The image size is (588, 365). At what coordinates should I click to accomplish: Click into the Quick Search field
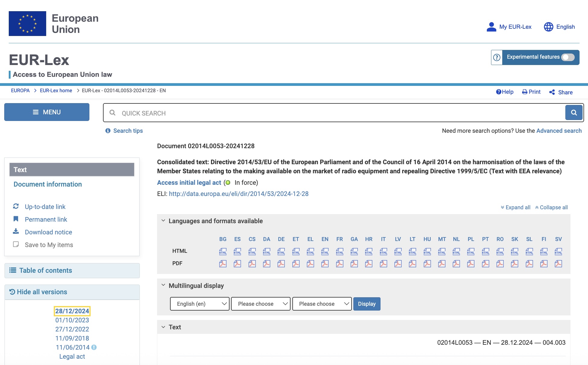(332, 113)
